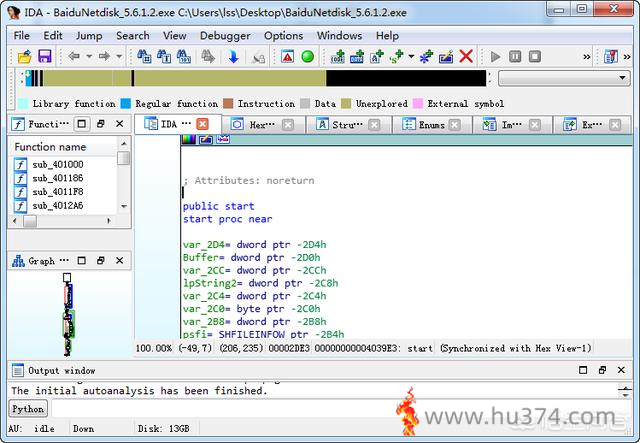Click the Instruction brown color swatch
Image resolution: width=640 pixels, height=443 pixels.
point(228,104)
